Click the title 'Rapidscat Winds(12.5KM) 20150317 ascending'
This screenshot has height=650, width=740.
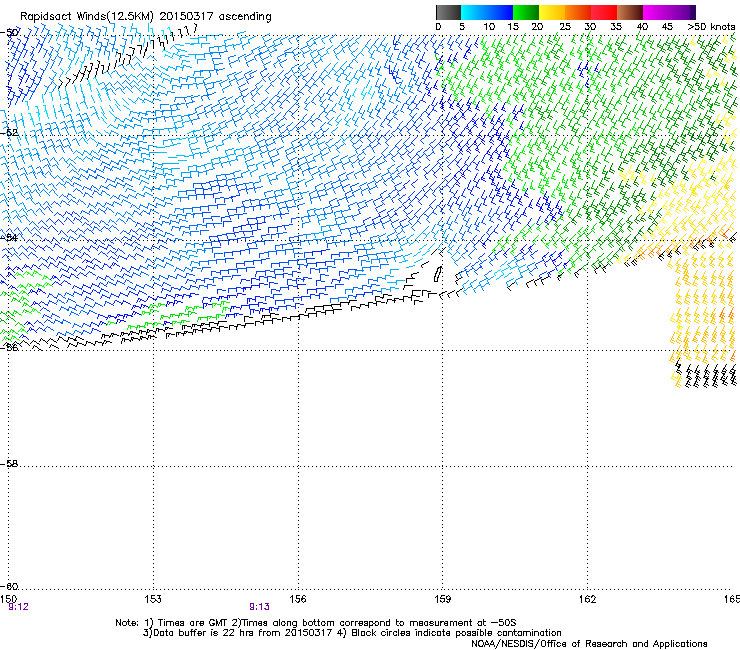click(146, 17)
